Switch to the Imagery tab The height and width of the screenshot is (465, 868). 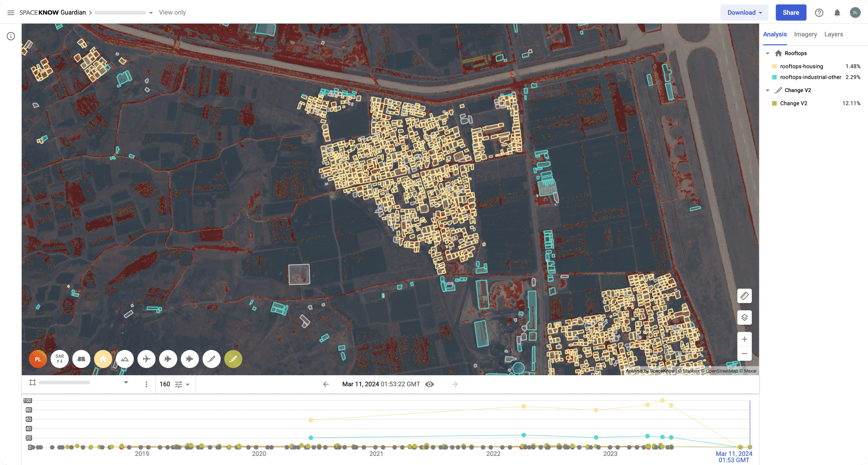[805, 34]
